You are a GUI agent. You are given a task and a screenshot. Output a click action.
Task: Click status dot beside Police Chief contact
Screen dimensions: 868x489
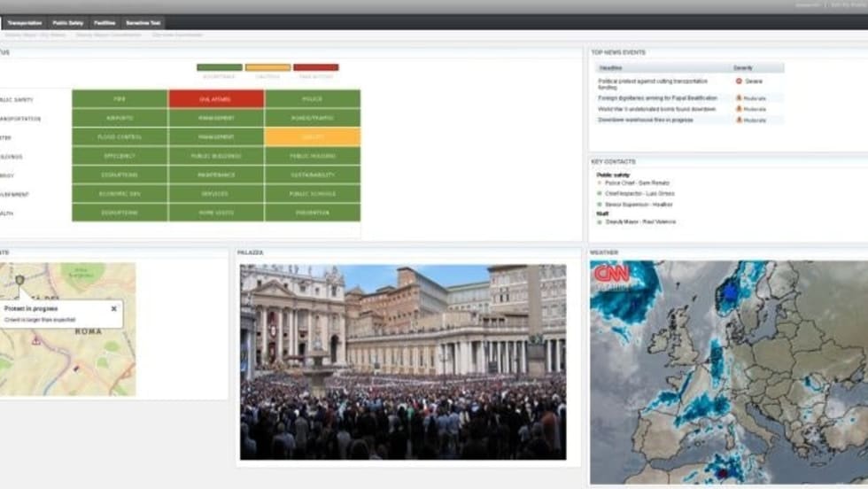point(599,182)
